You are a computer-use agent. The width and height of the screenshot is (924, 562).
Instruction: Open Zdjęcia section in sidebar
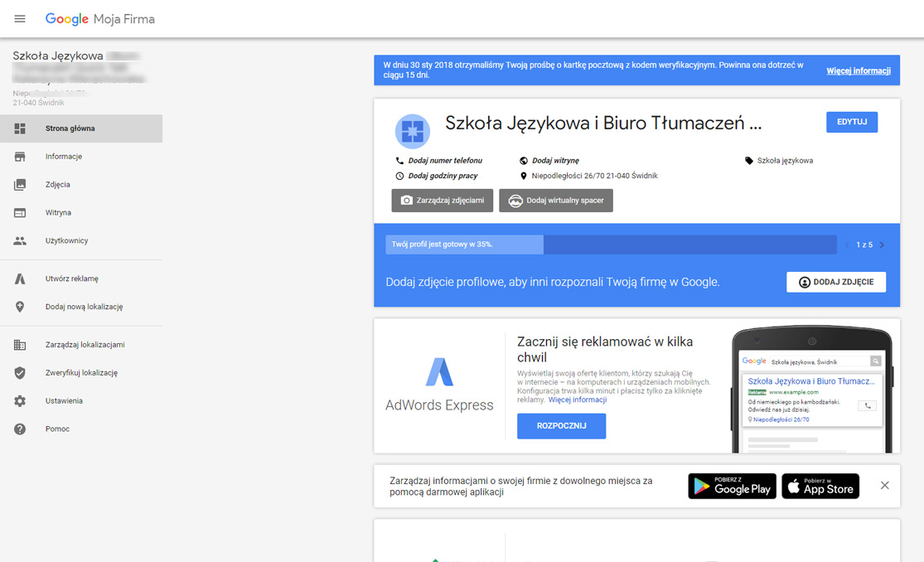(x=81, y=185)
